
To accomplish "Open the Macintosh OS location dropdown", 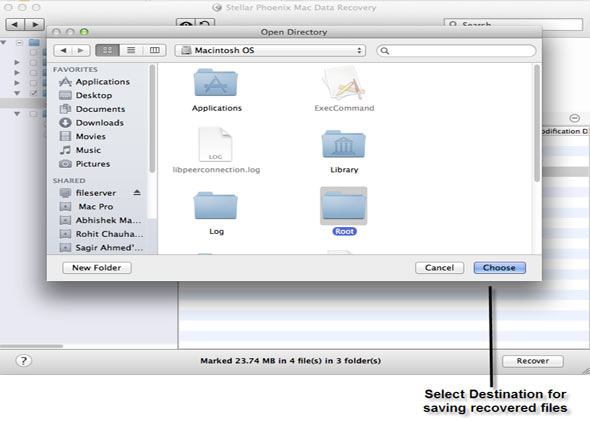I will [x=270, y=50].
